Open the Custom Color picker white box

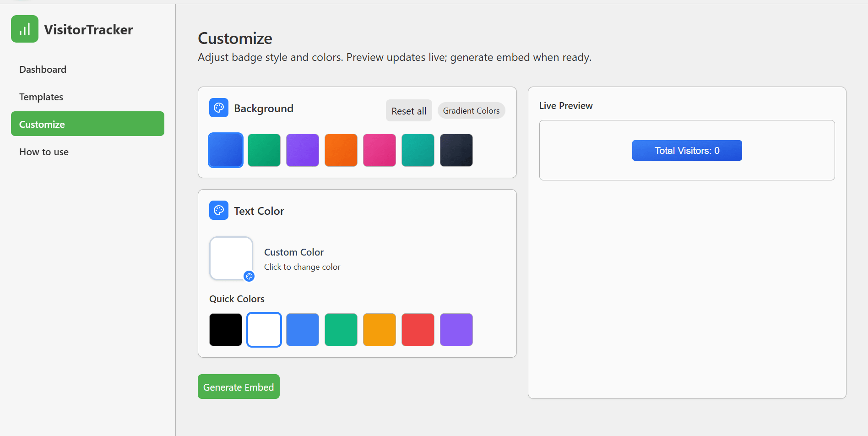[x=231, y=258]
